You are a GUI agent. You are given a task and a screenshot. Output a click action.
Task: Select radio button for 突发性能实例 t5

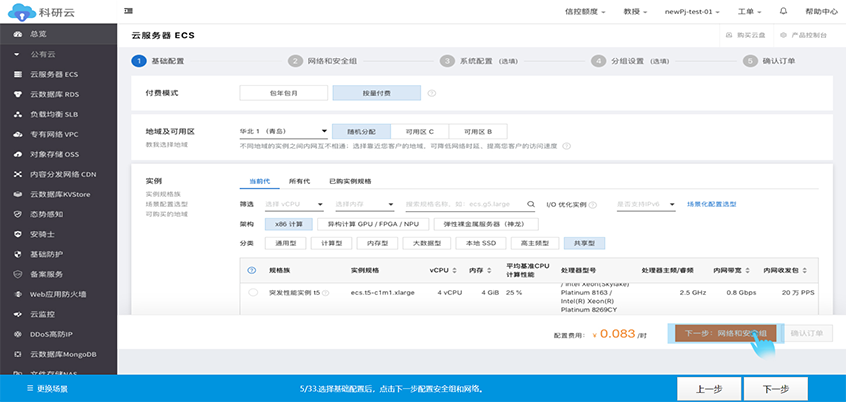[252, 293]
